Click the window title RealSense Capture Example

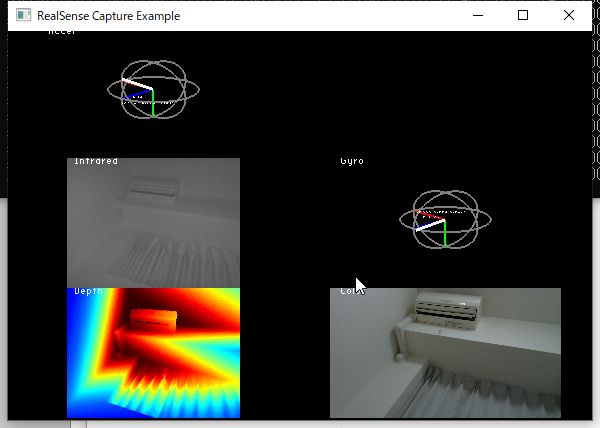coord(109,16)
